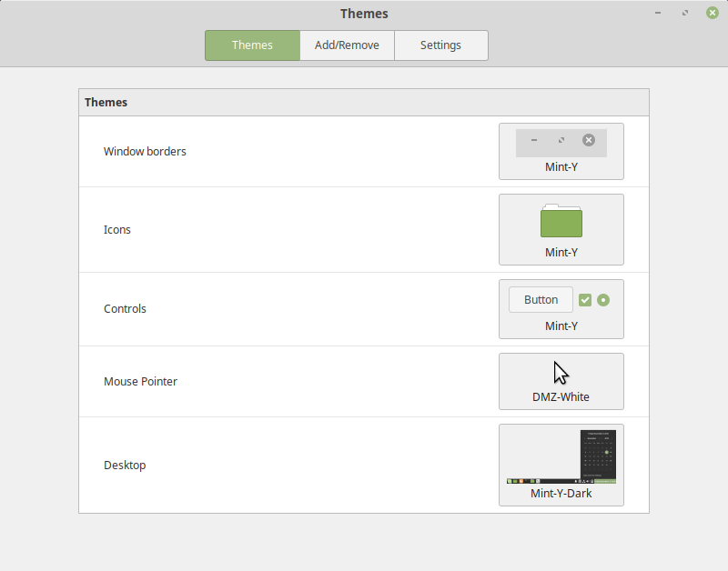The height and width of the screenshot is (571, 728).
Task: Choose the DMZ-White mouse pointer theme
Action: click(561, 381)
